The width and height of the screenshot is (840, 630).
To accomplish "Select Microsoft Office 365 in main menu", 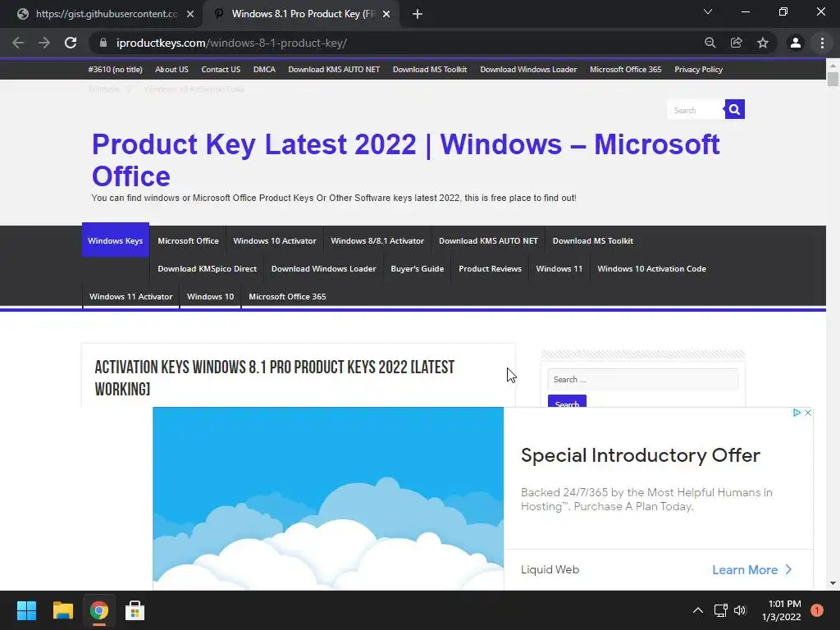I will coord(287,296).
